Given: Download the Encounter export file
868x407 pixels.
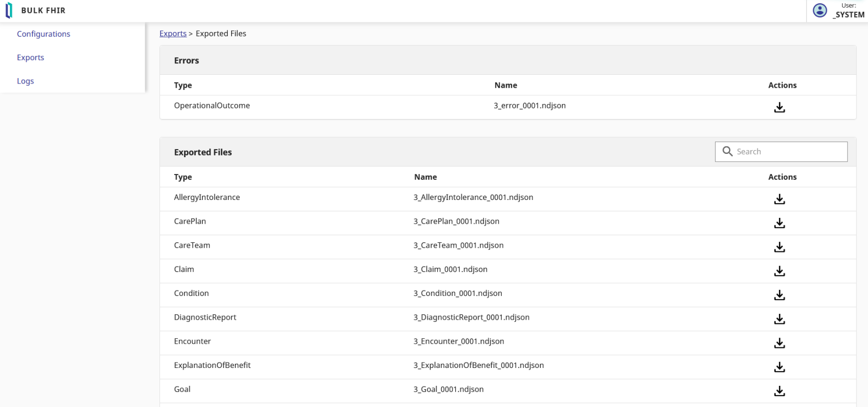Looking at the screenshot, I should point(780,343).
